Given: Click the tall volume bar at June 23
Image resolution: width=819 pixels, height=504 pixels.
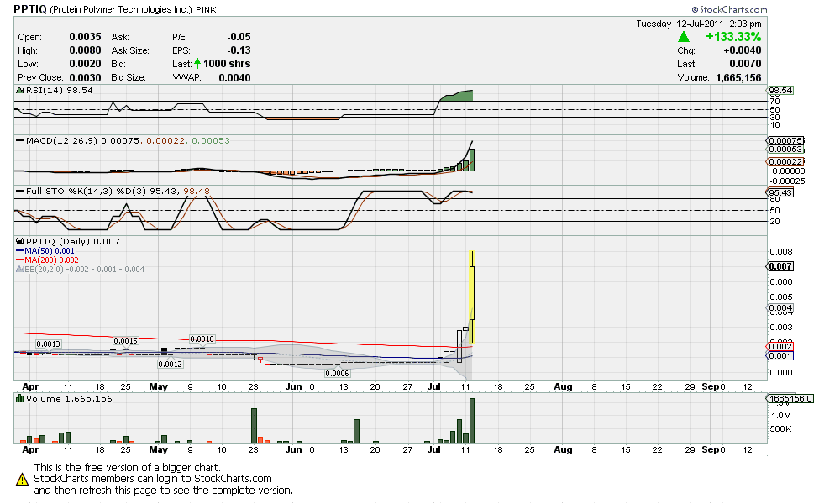Looking at the screenshot, I should (x=254, y=426).
